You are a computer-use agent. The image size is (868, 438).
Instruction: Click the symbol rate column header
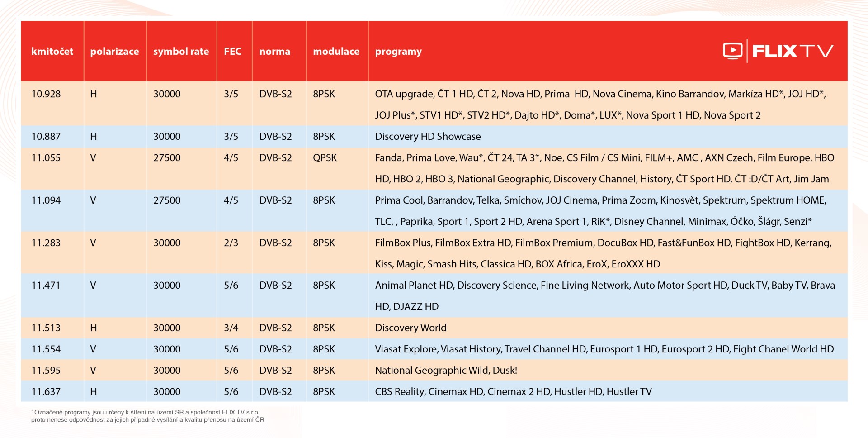(x=181, y=52)
